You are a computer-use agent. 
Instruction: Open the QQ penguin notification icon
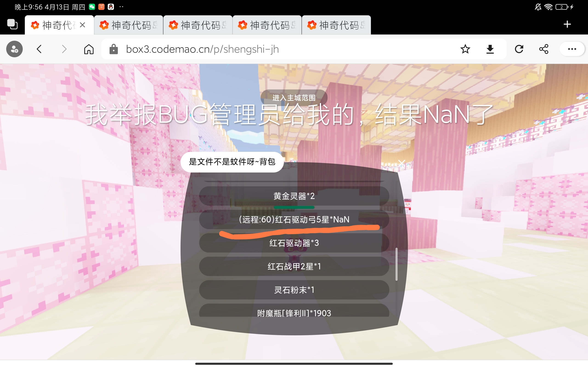pos(111,7)
